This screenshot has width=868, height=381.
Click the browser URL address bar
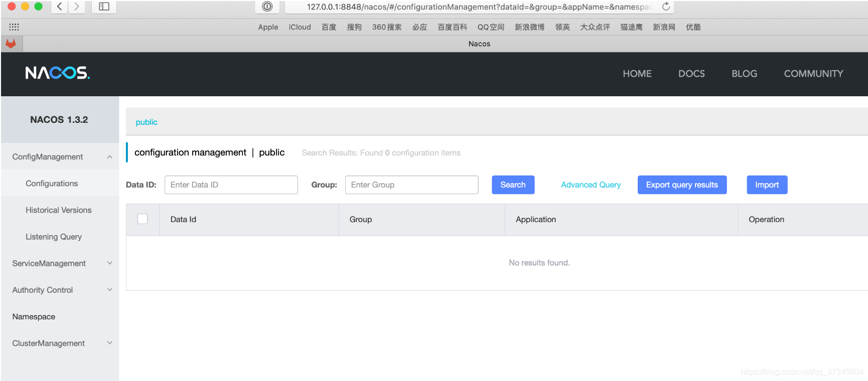point(479,7)
